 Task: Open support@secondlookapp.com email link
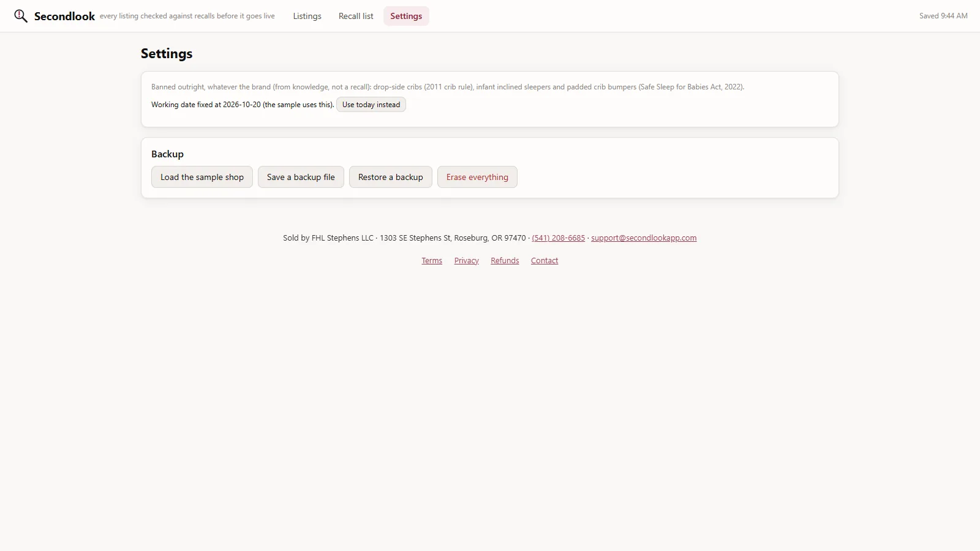coord(644,238)
